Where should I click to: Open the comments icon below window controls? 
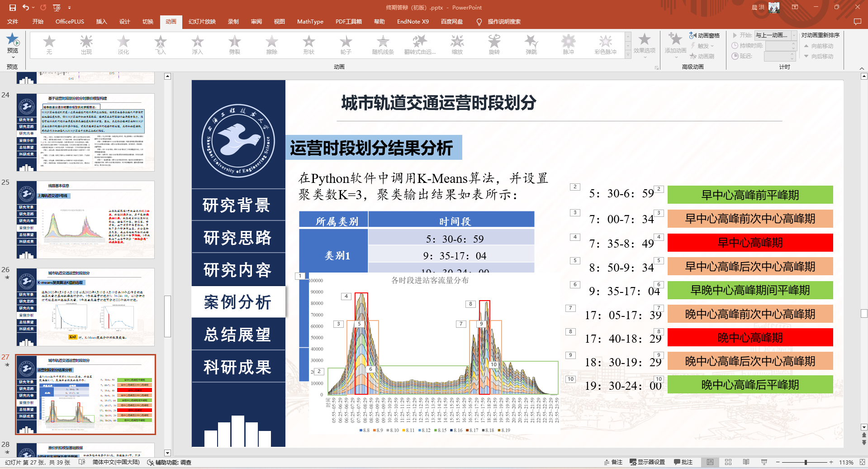coord(857,22)
